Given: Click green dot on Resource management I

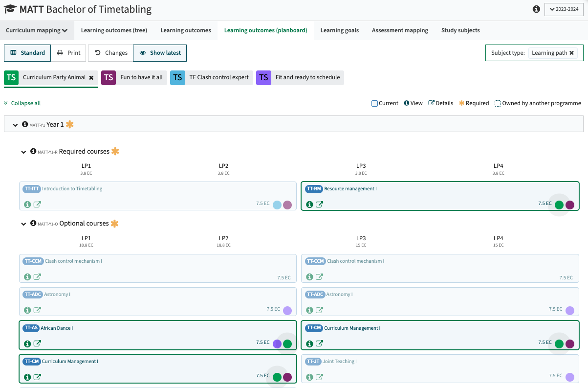Looking at the screenshot, I should pos(559,205).
